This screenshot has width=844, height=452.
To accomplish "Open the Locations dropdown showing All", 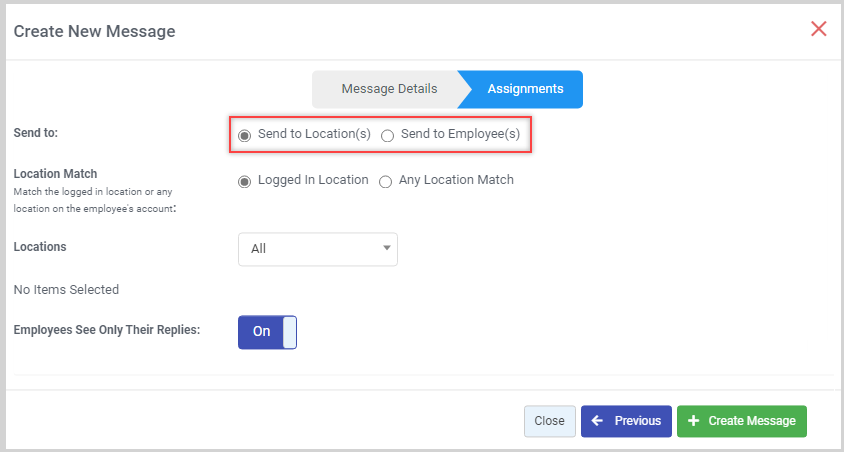I will coord(317,249).
